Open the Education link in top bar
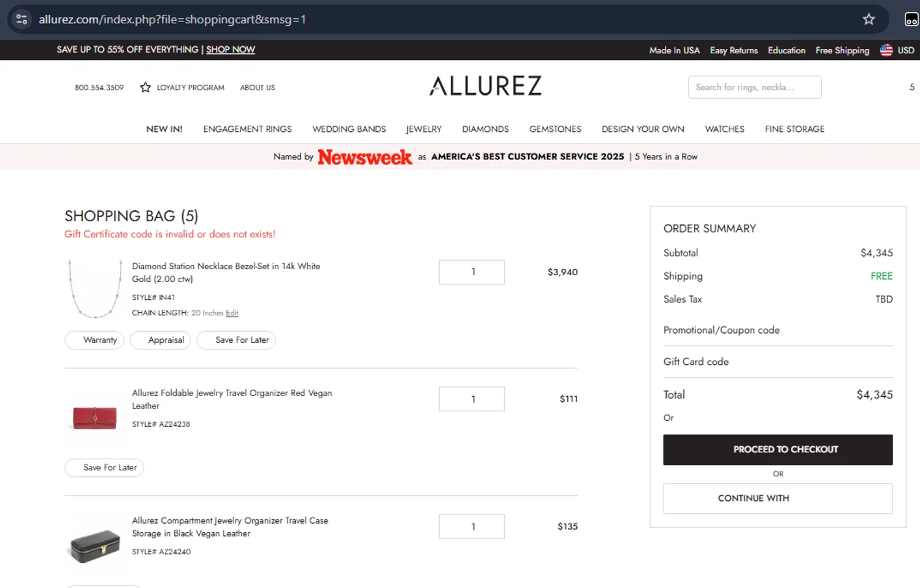Image resolution: width=920 pixels, height=588 pixels. pos(786,50)
